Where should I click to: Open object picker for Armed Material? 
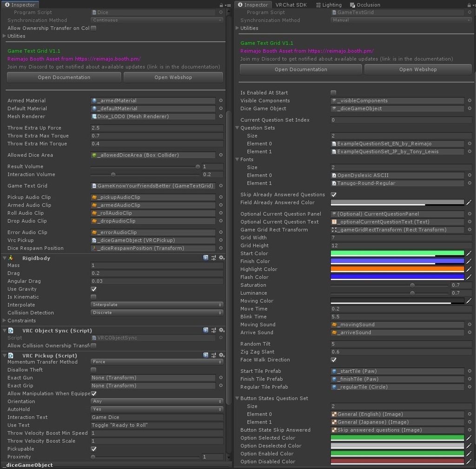click(221, 100)
